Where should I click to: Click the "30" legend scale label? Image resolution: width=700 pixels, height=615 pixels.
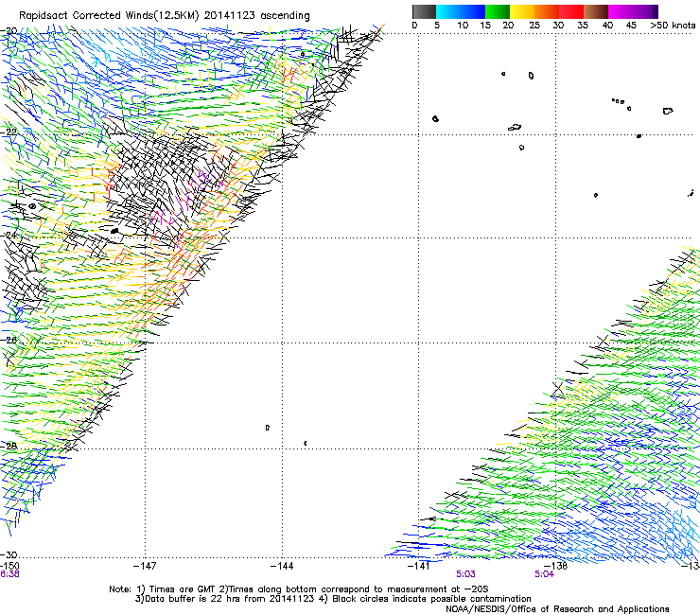[558, 26]
